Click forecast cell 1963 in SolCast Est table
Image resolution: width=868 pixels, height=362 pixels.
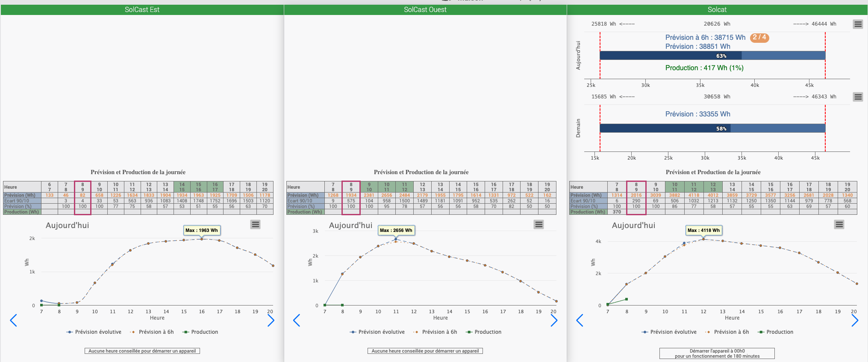click(x=199, y=195)
